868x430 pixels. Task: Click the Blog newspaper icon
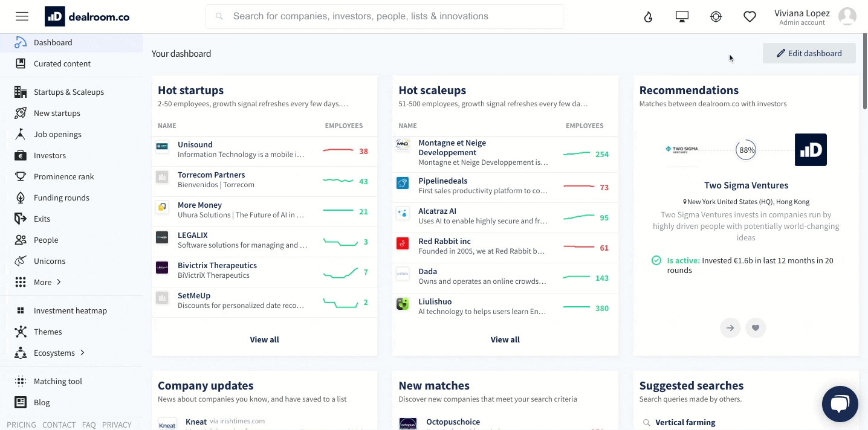pyautogui.click(x=21, y=402)
